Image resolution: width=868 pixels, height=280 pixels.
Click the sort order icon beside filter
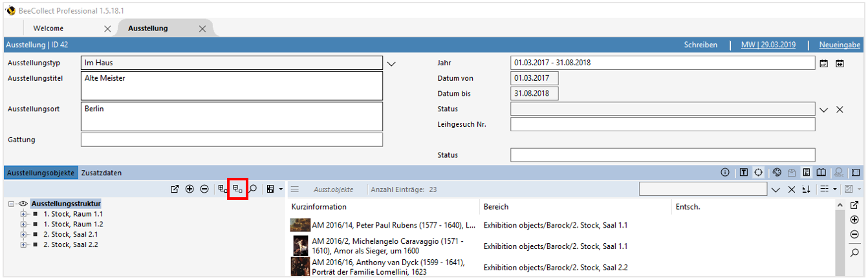[806, 189]
